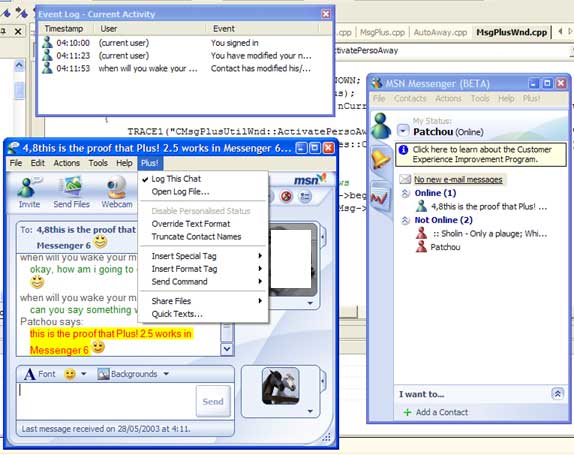Image resolution: width=574 pixels, height=455 pixels.
Task: Click the block contact red icon
Action: 286,197
